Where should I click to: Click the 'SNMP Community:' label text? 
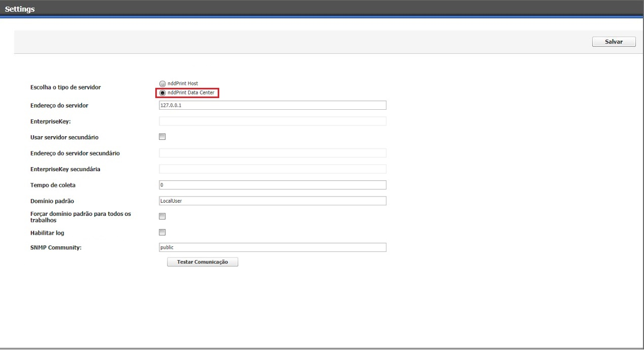pos(56,247)
